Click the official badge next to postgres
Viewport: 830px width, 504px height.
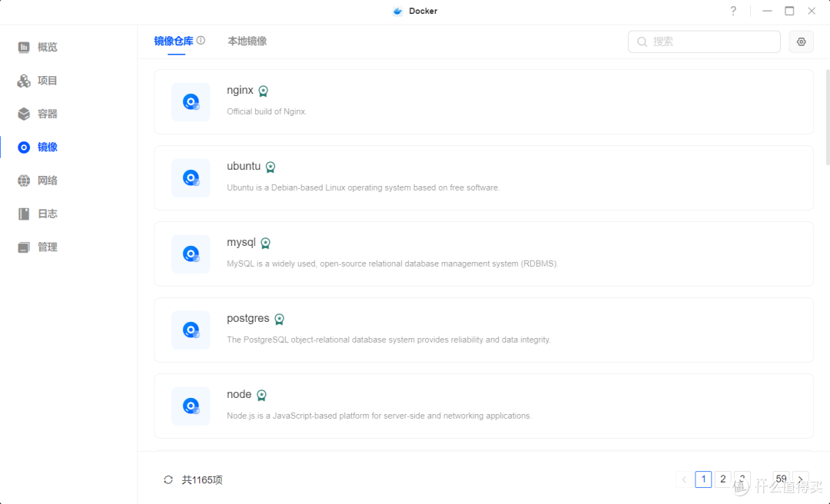click(x=280, y=320)
